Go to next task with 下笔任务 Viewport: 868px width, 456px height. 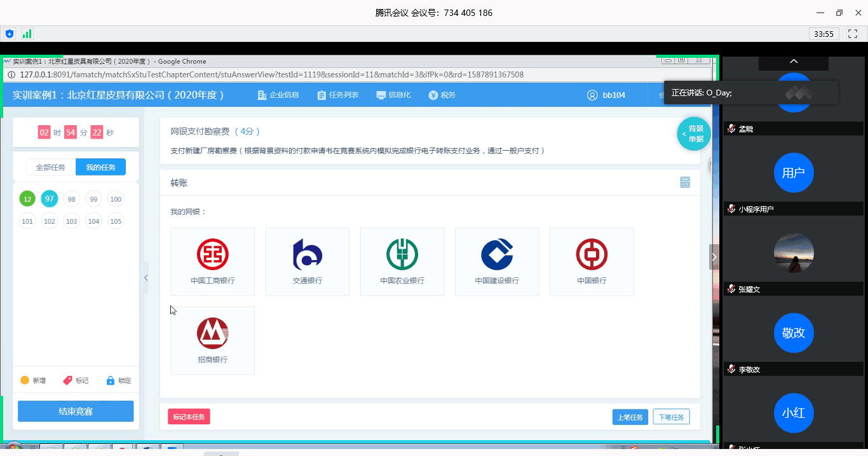[671, 417]
